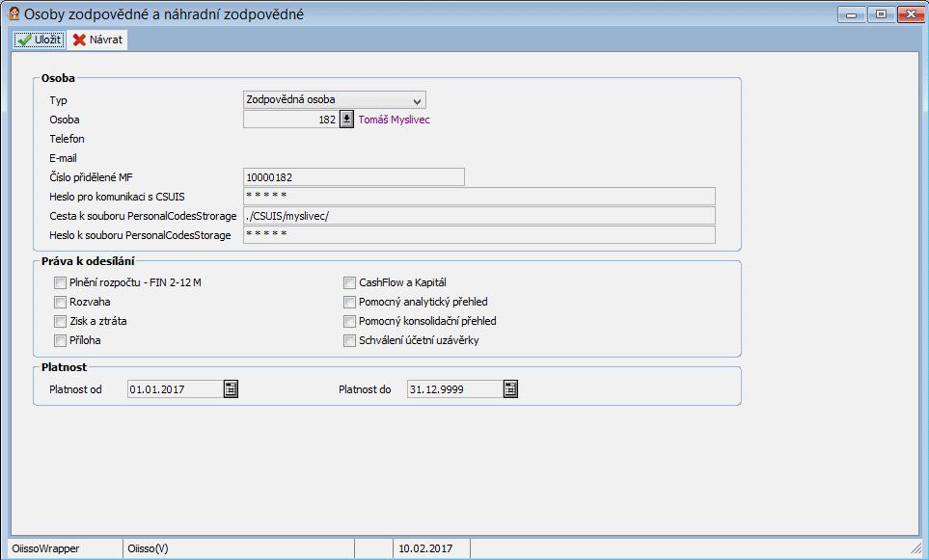The height and width of the screenshot is (560, 929).
Task: Open the Typ dropdown list
Action: point(417,100)
